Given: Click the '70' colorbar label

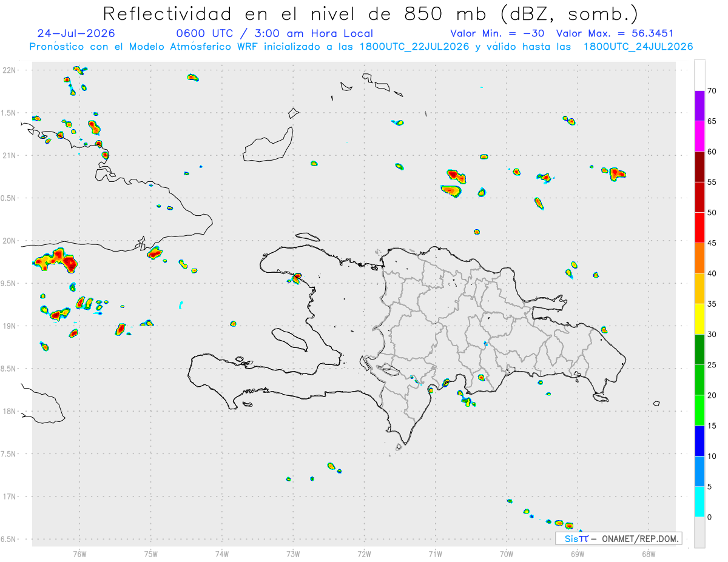Looking at the screenshot, I should coord(712,91).
